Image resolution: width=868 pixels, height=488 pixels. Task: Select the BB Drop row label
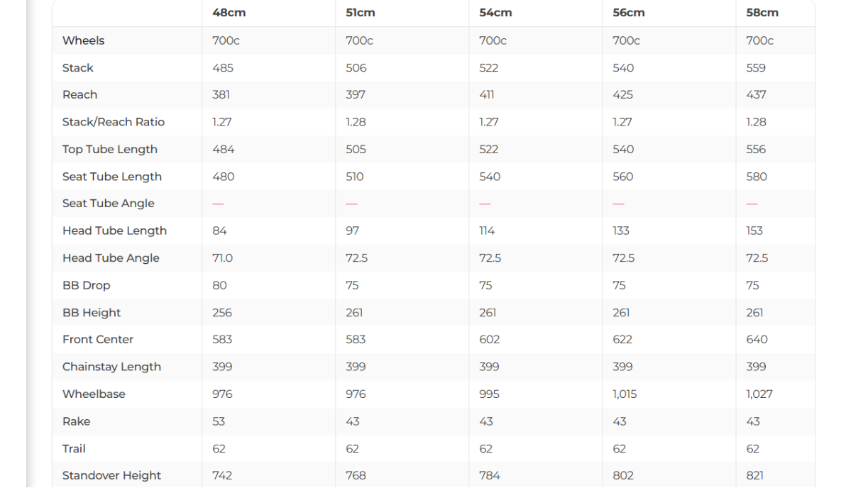[86, 285]
